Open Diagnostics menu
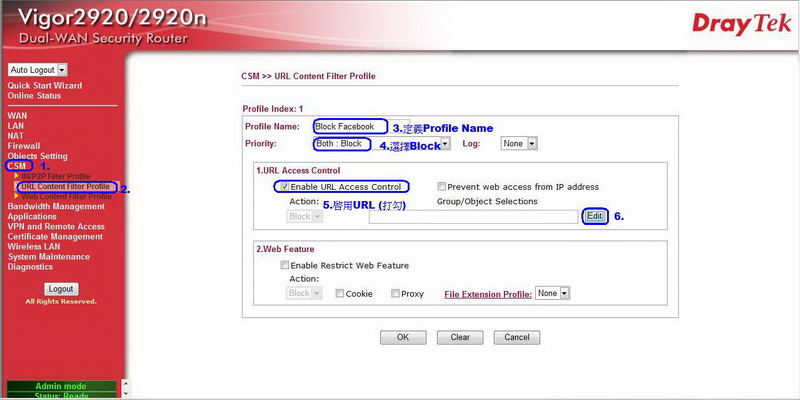Image resolution: width=800 pixels, height=400 pixels. click(30, 267)
